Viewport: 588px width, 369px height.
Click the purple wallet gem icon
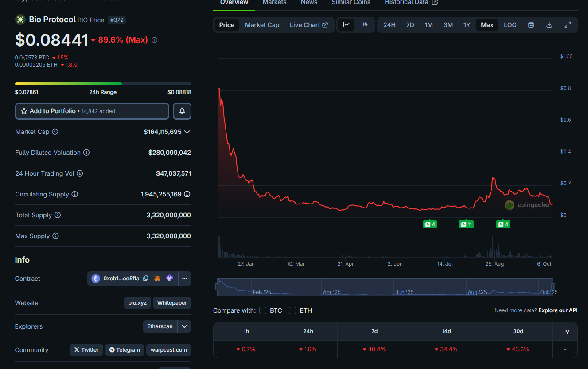pyautogui.click(x=169, y=279)
